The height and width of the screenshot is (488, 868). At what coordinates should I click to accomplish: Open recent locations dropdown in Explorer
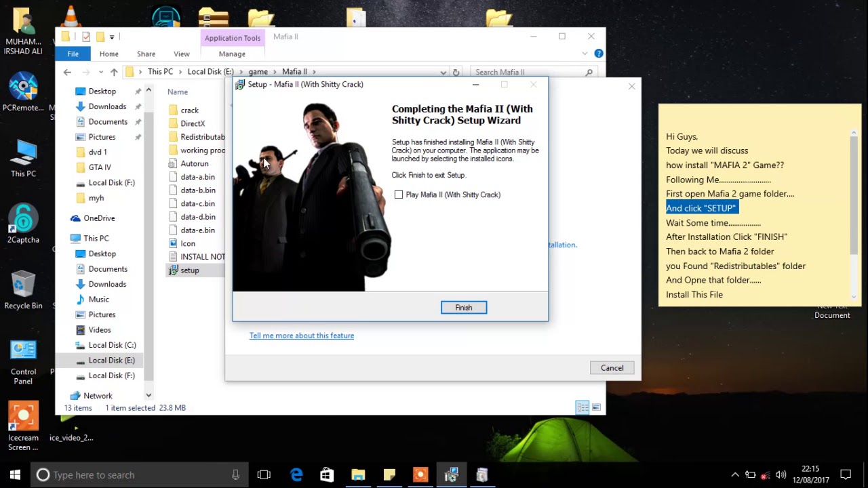101,72
